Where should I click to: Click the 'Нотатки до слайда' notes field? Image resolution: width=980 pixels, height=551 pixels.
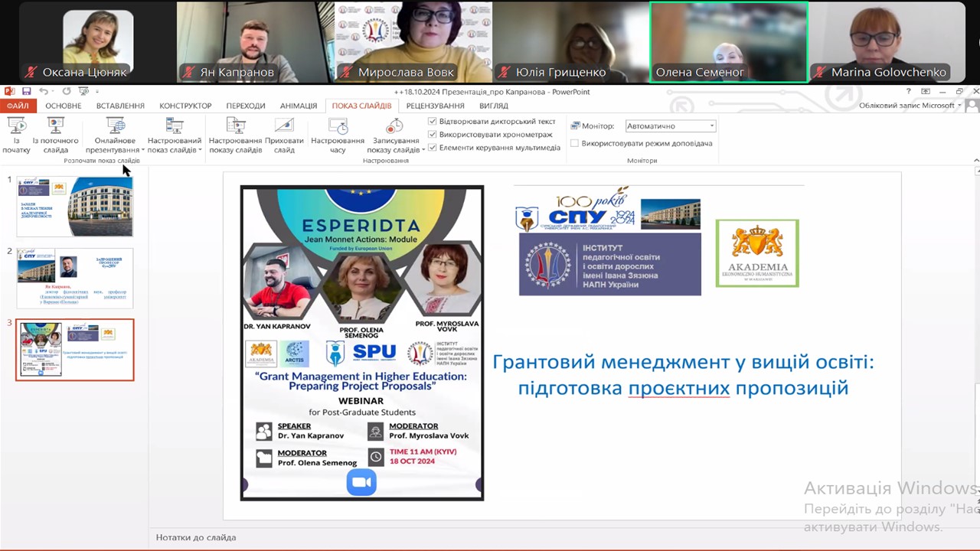click(459, 537)
